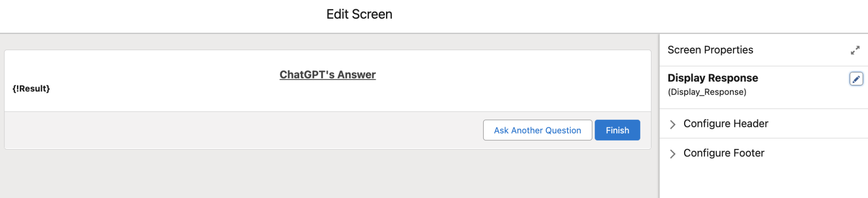Open the Configure Footer section label

pyautogui.click(x=723, y=153)
